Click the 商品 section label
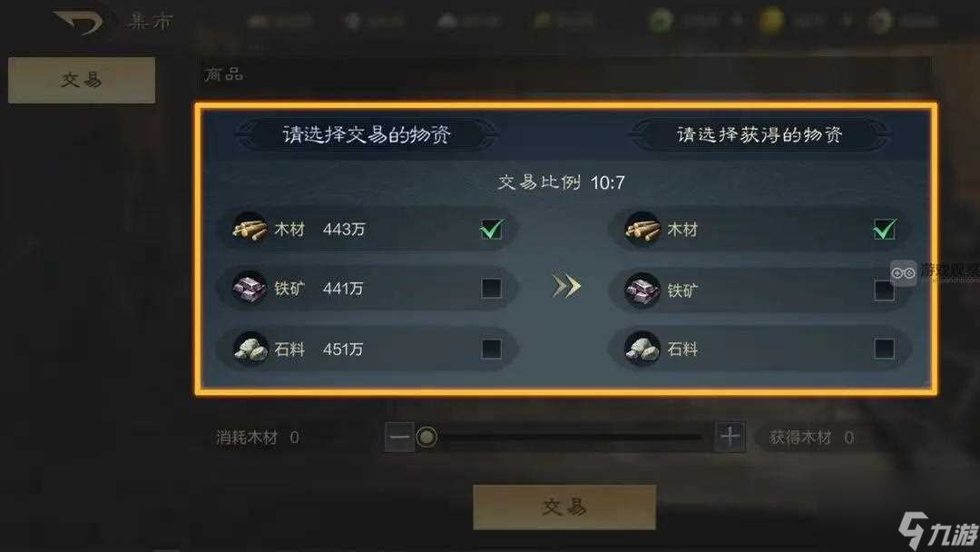The height and width of the screenshot is (552, 980). point(224,74)
